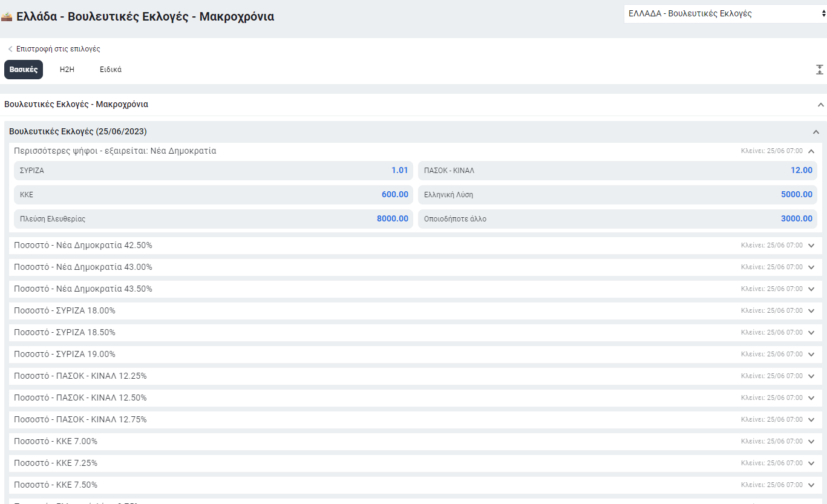This screenshot has height=504, width=827.
Task: Click the back arrow icon before Επιστροφή
Action: pyautogui.click(x=10, y=49)
